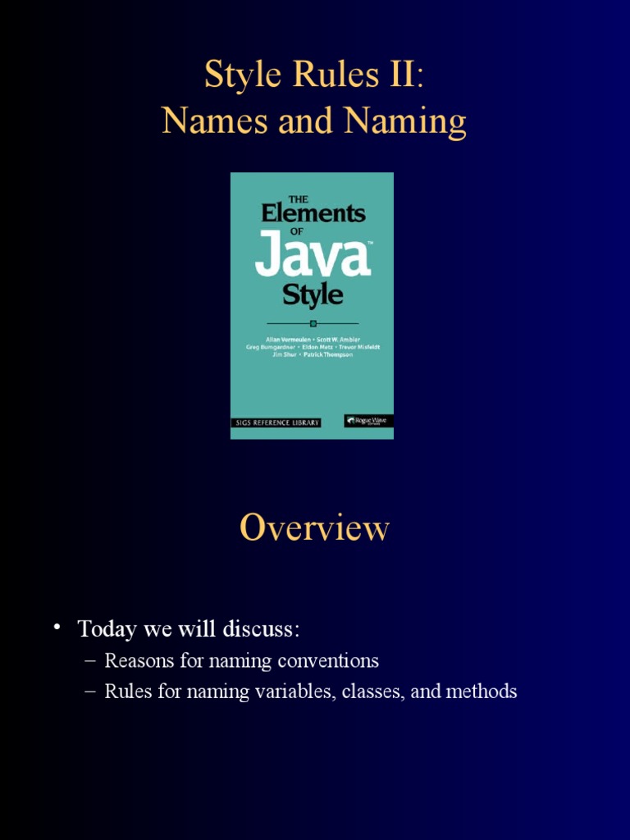
Task: Click the "Elements" word on the book cover
Action: tap(313, 213)
